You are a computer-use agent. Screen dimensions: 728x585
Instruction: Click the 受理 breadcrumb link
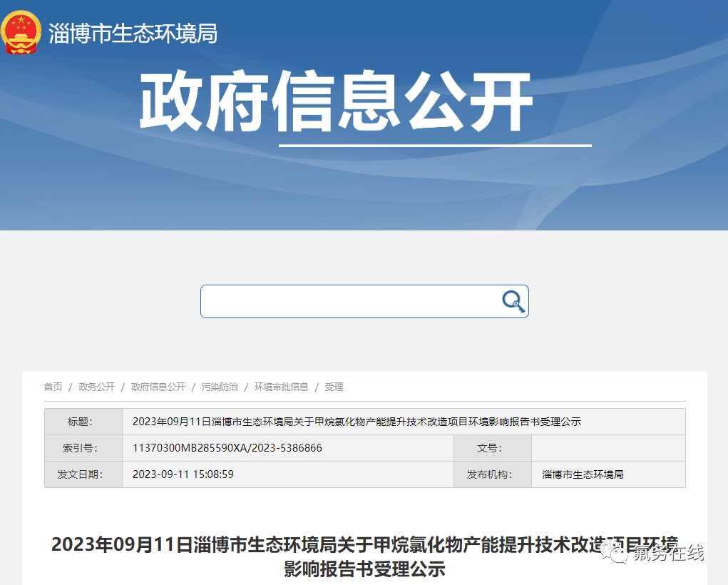pyautogui.click(x=333, y=387)
